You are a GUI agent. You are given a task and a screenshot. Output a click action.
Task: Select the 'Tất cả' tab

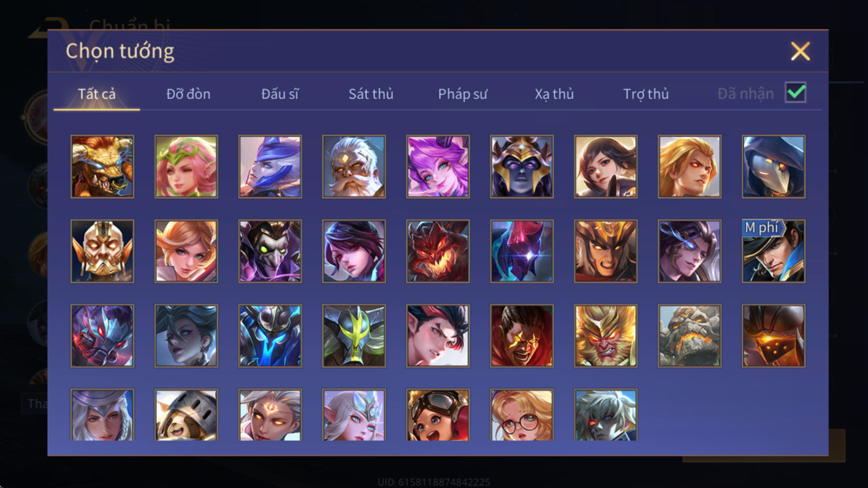coord(97,94)
